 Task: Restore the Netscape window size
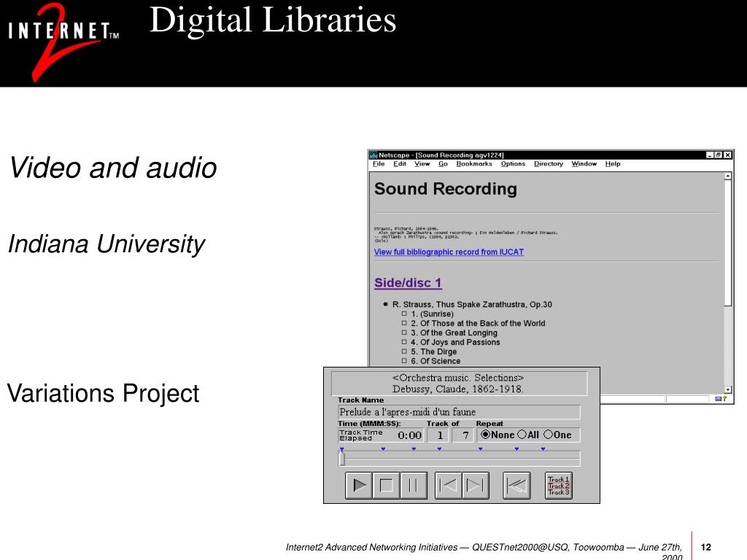[719, 155]
